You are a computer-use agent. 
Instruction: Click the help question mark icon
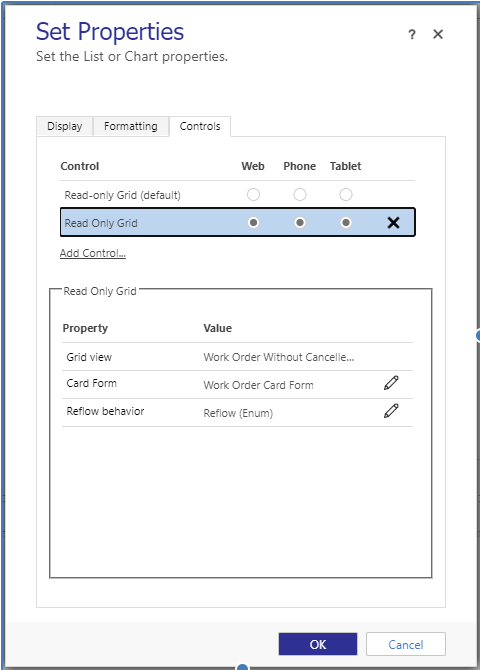click(x=412, y=34)
